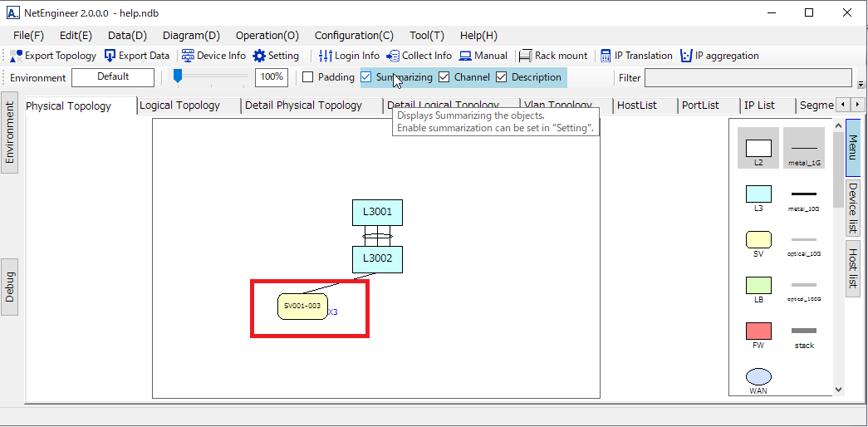This screenshot has height=427, width=868.
Task: Click the Collect Info icon
Action: 393,56
